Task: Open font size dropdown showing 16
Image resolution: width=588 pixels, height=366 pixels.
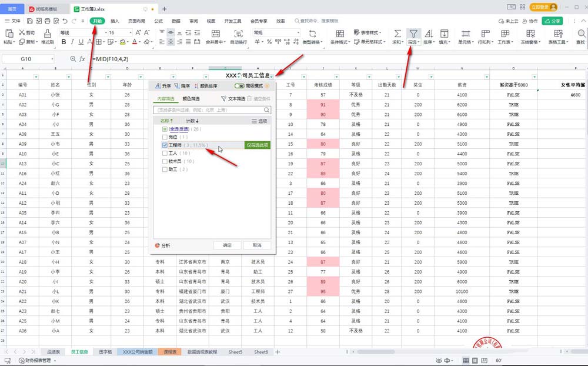Action: (130, 33)
